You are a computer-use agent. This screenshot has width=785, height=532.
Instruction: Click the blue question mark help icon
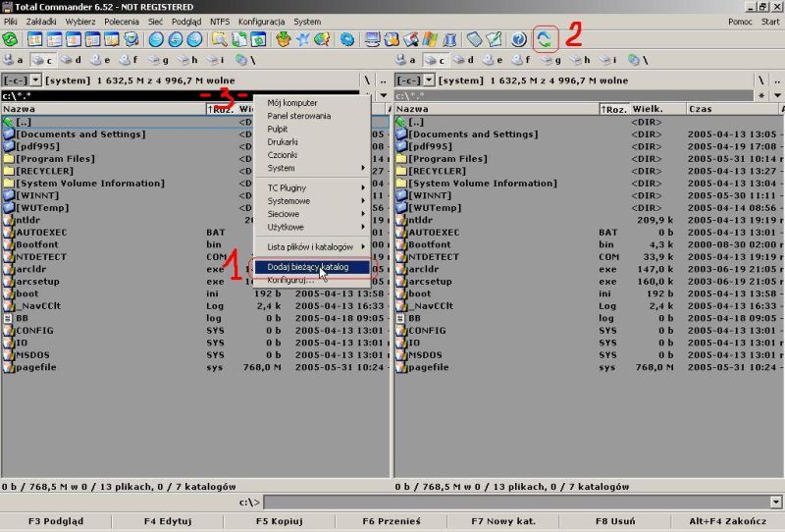point(519,39)
